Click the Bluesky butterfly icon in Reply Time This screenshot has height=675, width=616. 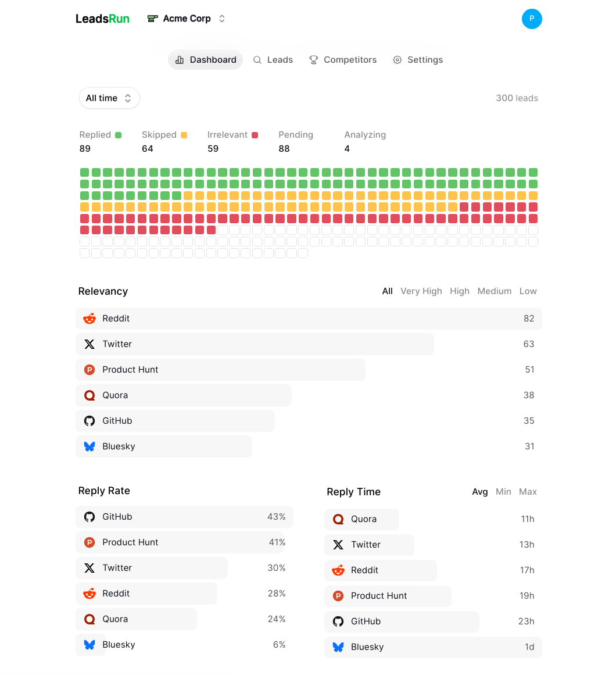pyautogui.click(x=338, y=647)
